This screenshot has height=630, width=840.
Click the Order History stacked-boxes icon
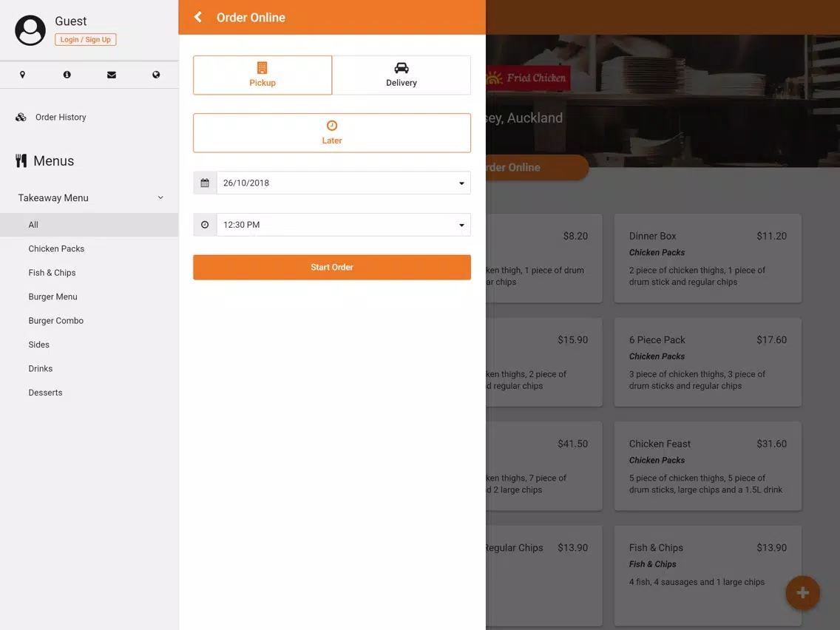click(x=21, y=117)
